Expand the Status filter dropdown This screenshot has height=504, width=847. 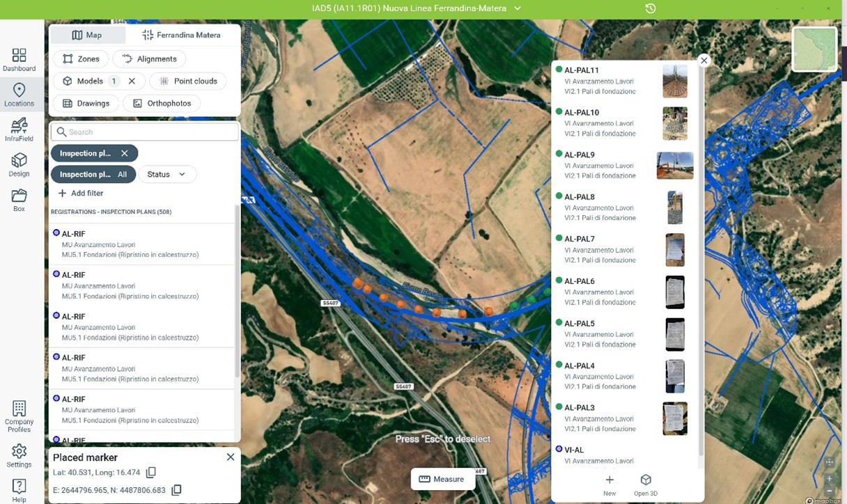(x=167, y=175)
